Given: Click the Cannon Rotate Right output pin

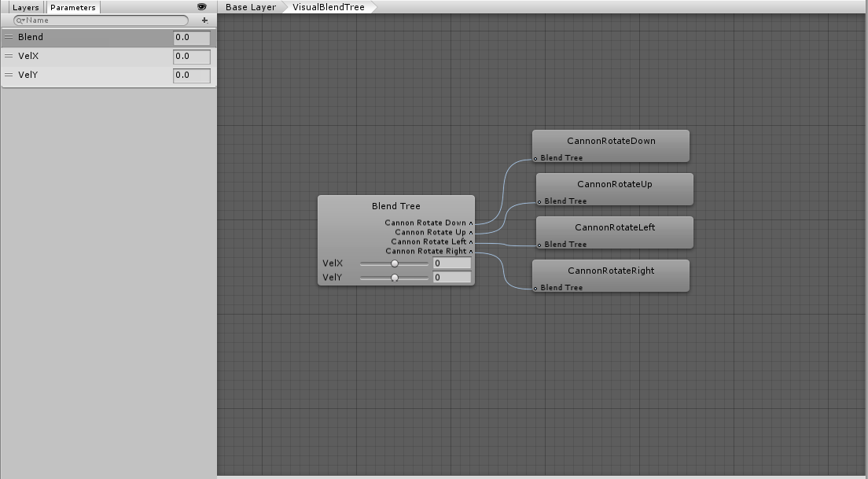Looking at the screenshot, I should click(x=471, y=251).
